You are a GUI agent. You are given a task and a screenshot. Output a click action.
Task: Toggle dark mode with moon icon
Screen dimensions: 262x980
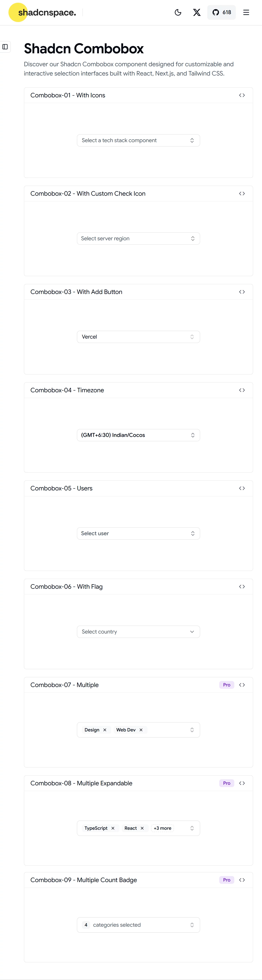click(x=178, y=13)
